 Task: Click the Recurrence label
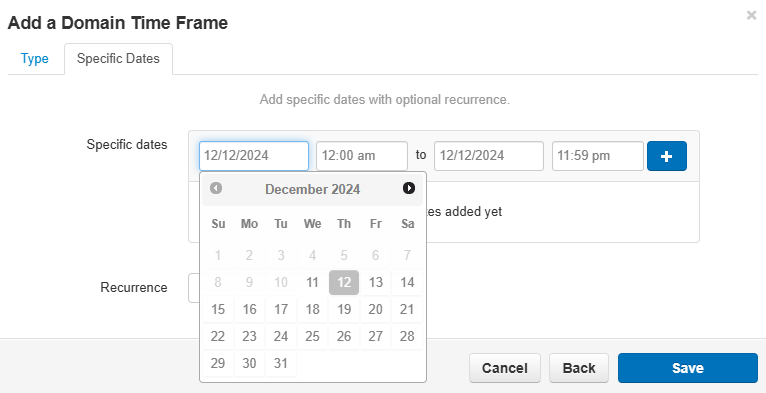click(x=134, y=287)
